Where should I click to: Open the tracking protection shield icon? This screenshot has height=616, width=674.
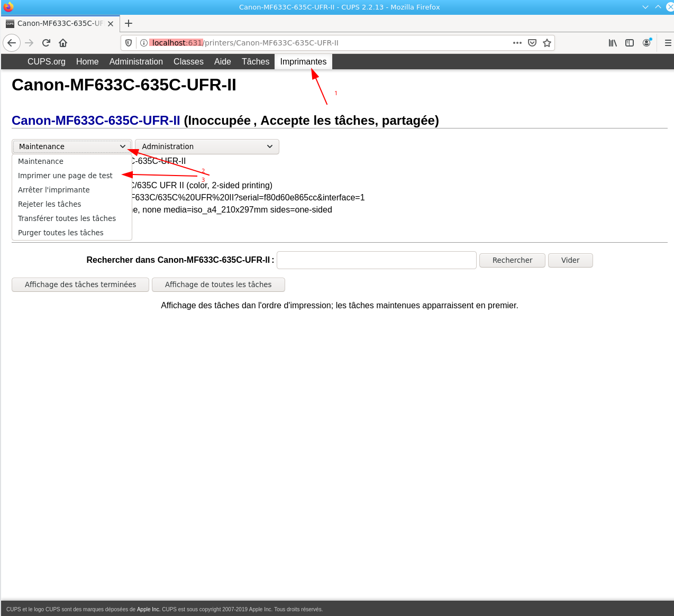click(x=129, y=43)
